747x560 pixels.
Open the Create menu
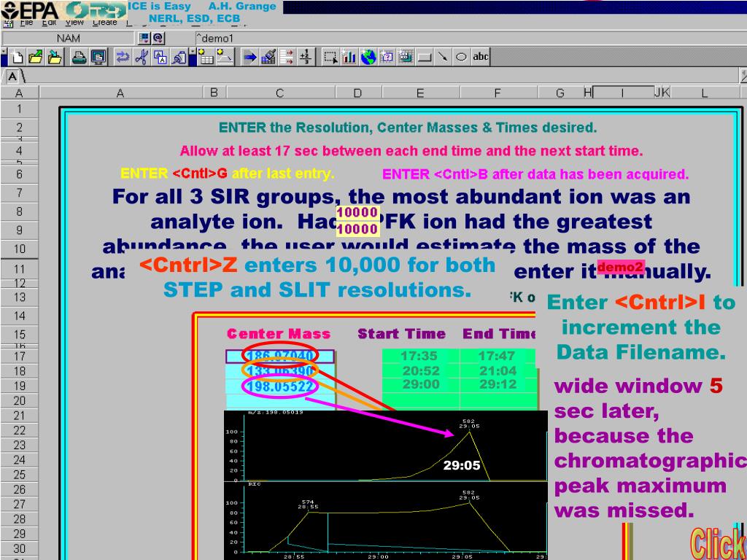[x=105, y=23]
